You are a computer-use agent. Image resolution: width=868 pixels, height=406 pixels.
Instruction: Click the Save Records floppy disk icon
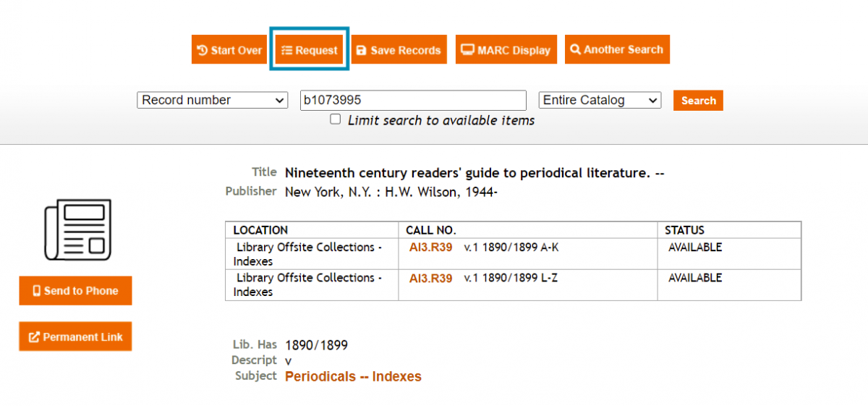click(362, 50)
